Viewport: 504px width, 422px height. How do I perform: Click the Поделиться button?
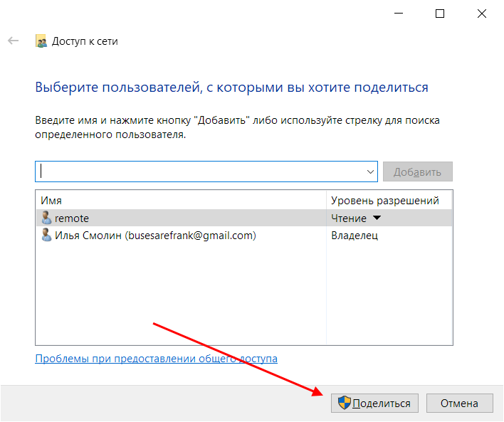[374, 403]
